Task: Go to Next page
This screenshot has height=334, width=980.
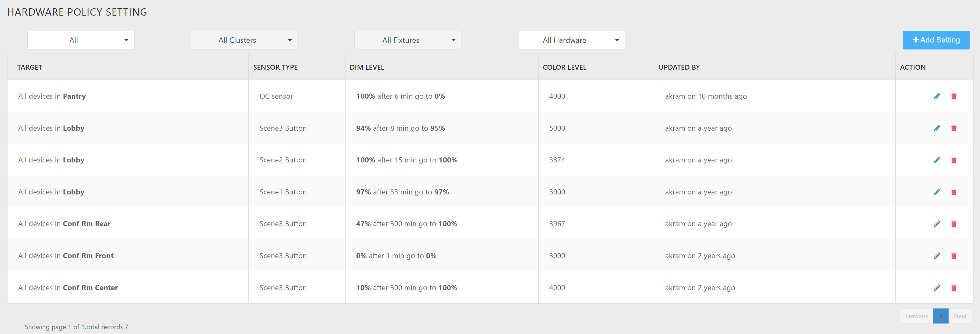Action: pos(960,316)
